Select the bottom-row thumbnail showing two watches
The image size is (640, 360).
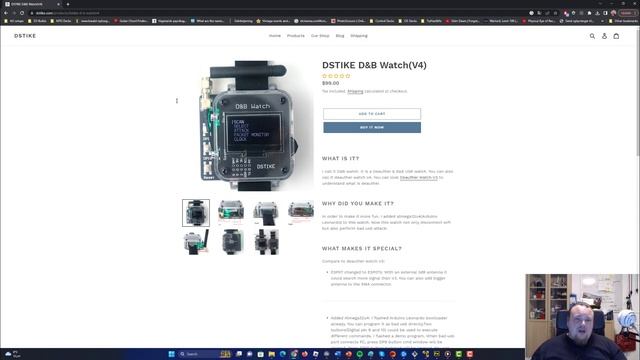click(x=266, y=242)
